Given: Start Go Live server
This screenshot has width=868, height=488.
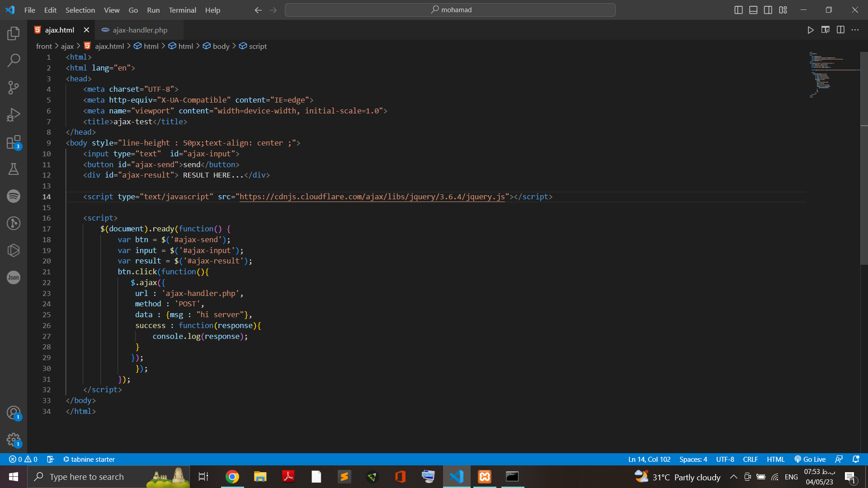Looking at the screenshot, I should click(810, 459).
